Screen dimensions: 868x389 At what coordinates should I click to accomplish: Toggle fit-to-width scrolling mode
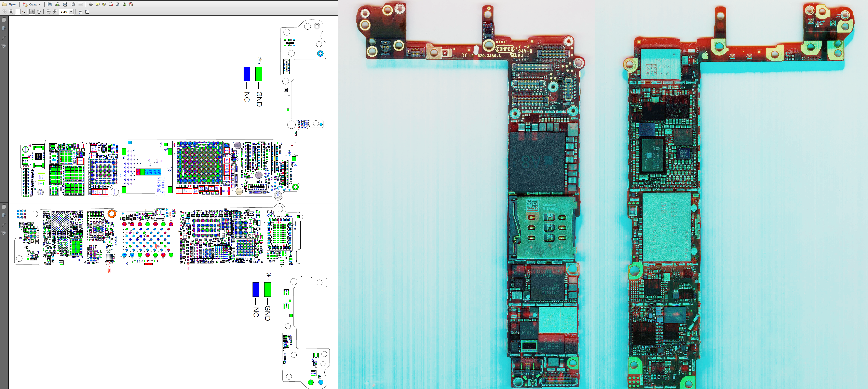(80, 12)
